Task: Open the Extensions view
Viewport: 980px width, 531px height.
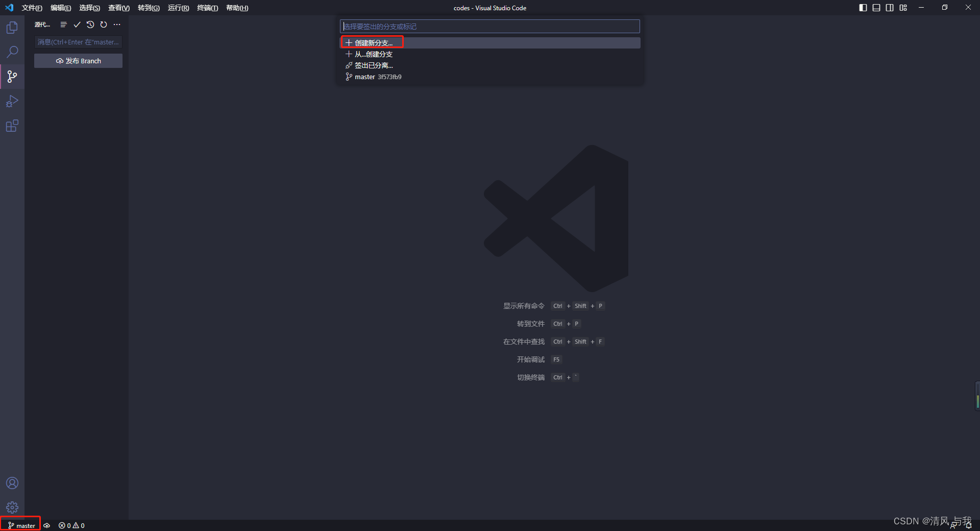Action: click(x=12, y=126)
